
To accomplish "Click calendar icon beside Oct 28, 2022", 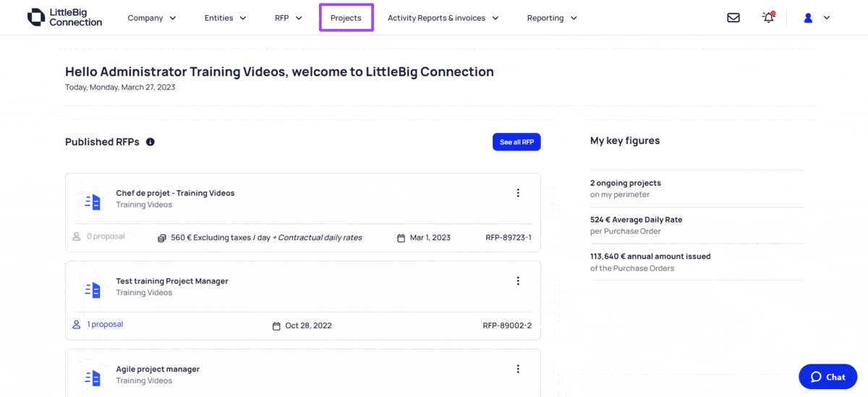I will 276,326.
